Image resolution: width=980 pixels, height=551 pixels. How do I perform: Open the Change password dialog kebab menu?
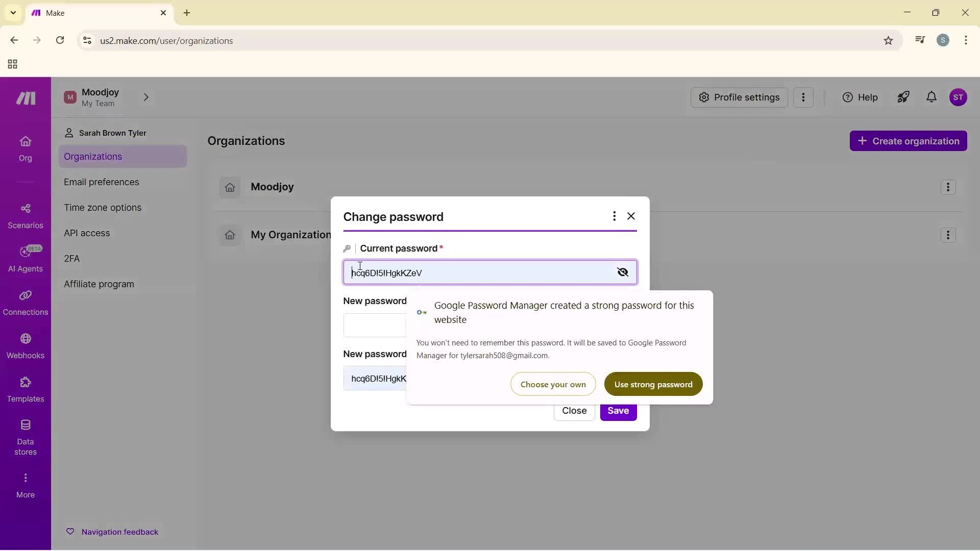(x=614, y=216)
